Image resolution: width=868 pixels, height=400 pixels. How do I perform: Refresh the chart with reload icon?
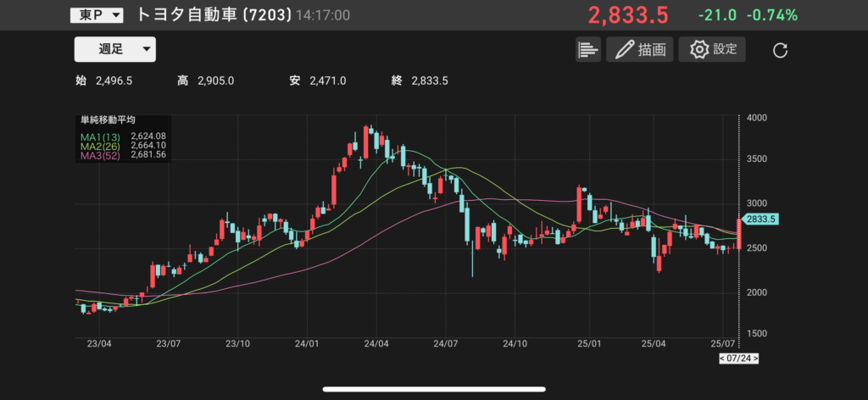(x=780, y=50)
